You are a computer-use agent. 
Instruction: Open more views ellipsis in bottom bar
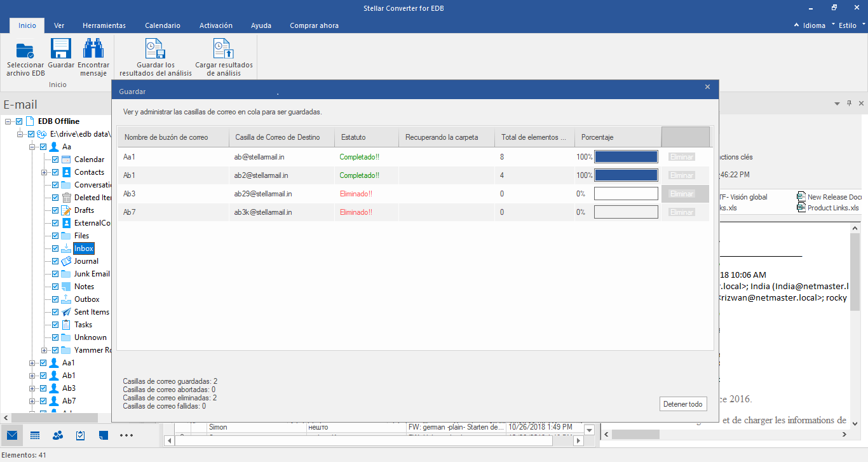tap(126, 435)
